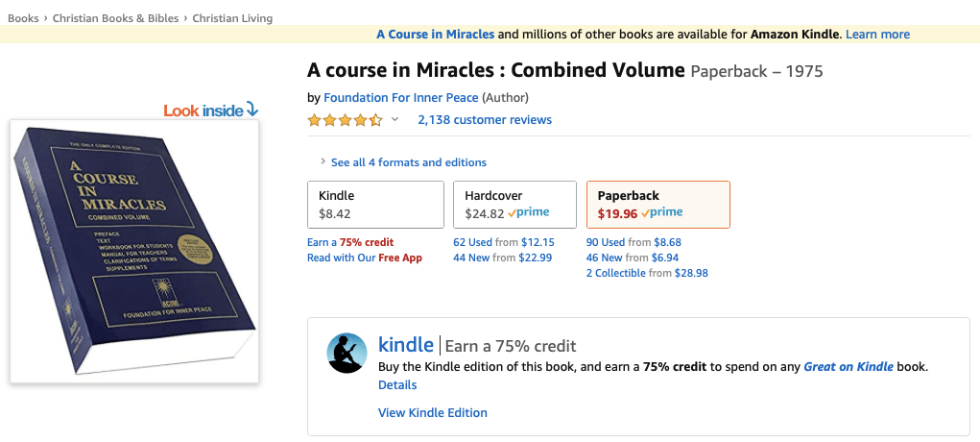View the 2,138 customer reviews
Screen dimensions: 980x442
click(x=485, y=120)
